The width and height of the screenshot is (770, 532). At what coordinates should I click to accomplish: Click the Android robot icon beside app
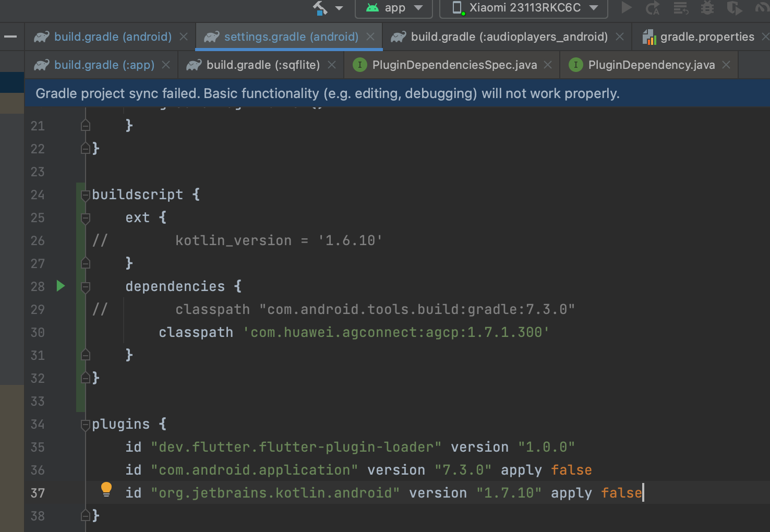(372, 8)
